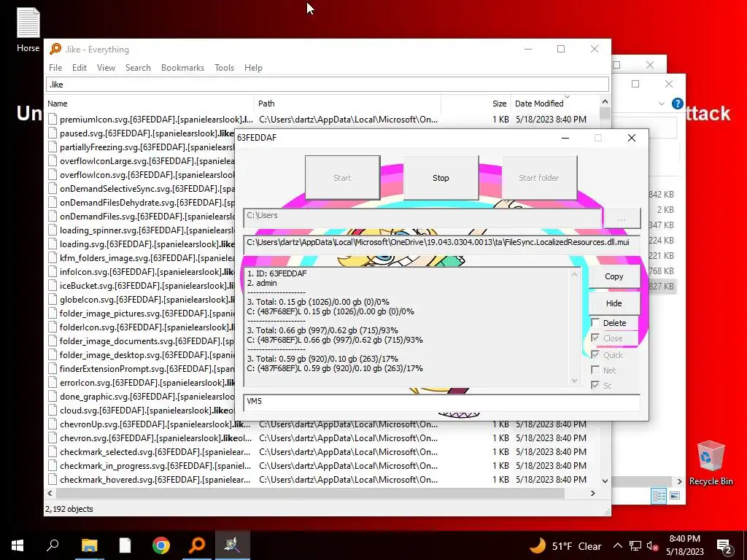Sort by the Name column header
This screenshot has height=560, width=747.
(150, 104)
